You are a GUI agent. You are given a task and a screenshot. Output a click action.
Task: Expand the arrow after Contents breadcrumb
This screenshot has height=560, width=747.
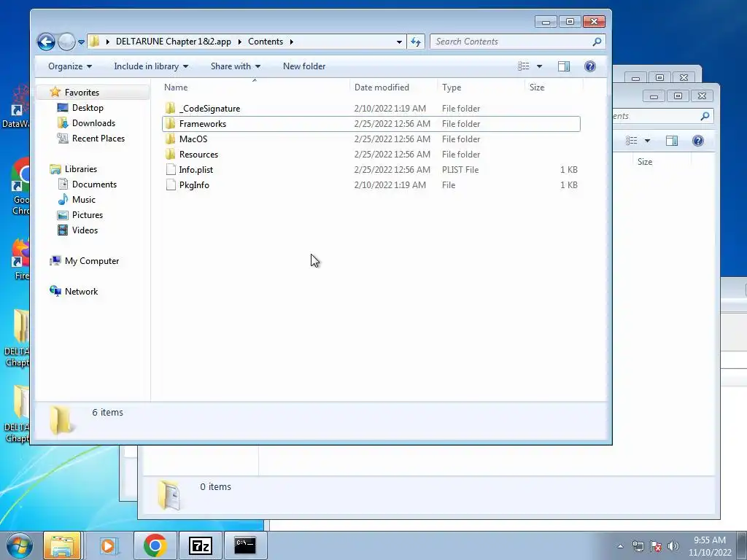pos(291,42)
